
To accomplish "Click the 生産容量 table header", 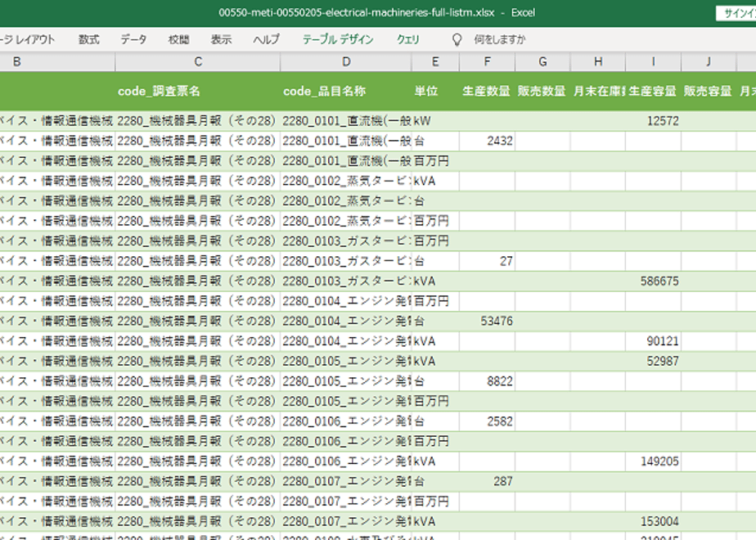I will tap(653, 91).
